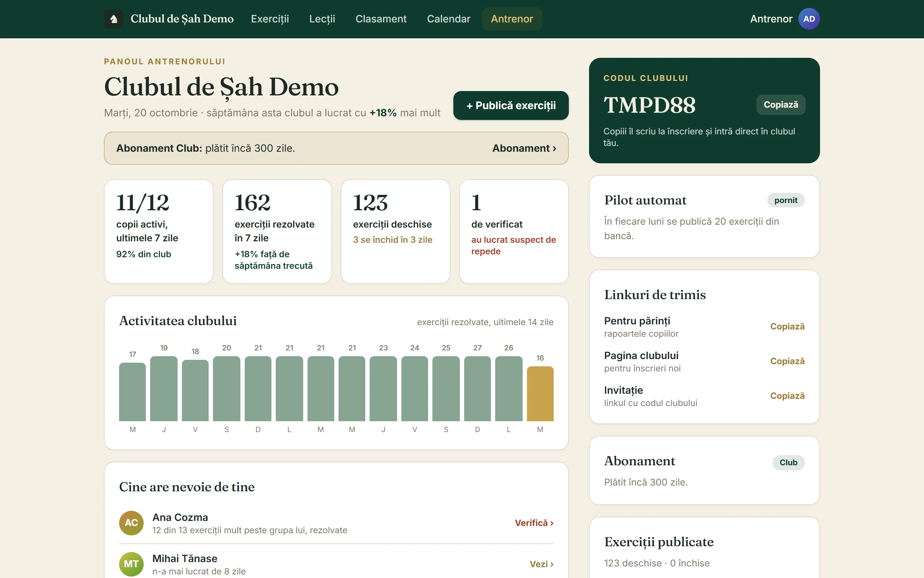924x578 pixels.
Task: Select the Antrenor tab
Action: (x=512, y=19)
